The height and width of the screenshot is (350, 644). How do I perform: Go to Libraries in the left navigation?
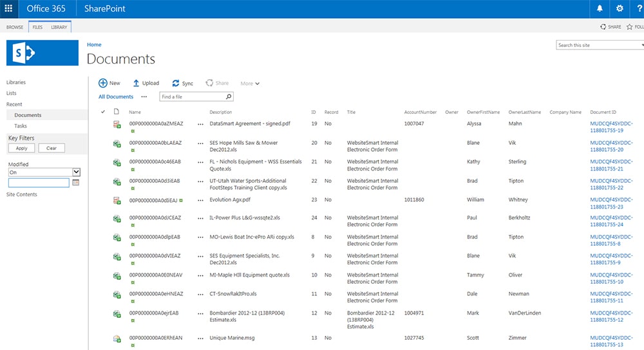[x=16, y=82]
